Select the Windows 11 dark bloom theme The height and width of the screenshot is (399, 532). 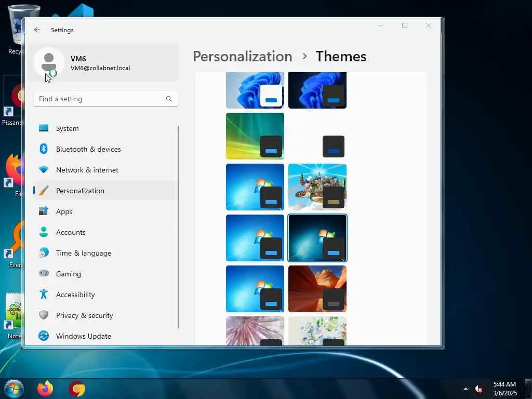317,90
